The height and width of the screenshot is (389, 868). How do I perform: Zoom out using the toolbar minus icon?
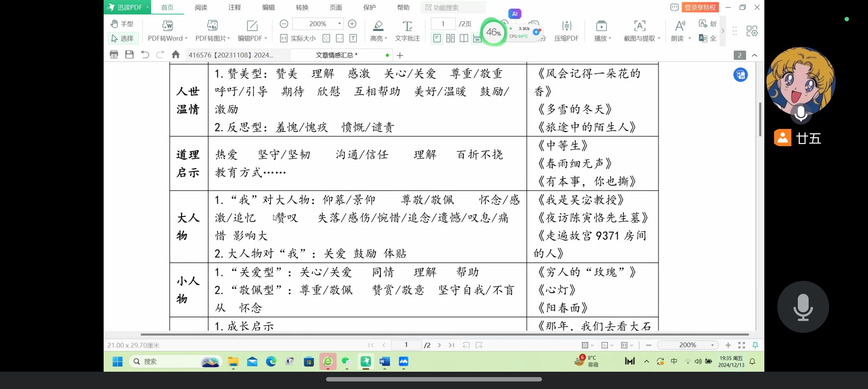[284, 24]
